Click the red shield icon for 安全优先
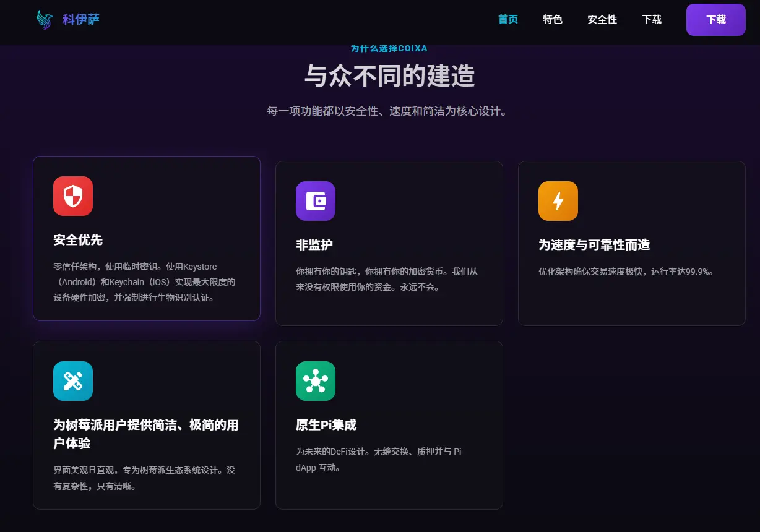This screenshot has height=532, width=760. (73, 196)
